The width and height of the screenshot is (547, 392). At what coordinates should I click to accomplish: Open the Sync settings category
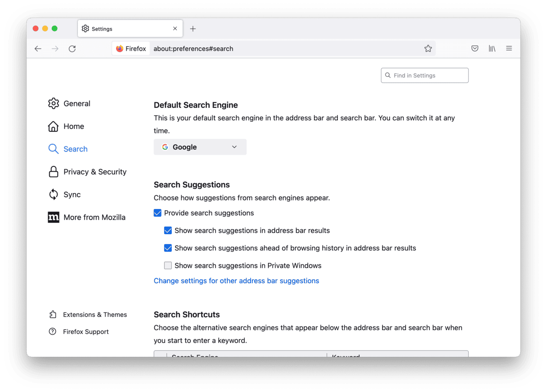pyautogui.click(x=64, y=195)
